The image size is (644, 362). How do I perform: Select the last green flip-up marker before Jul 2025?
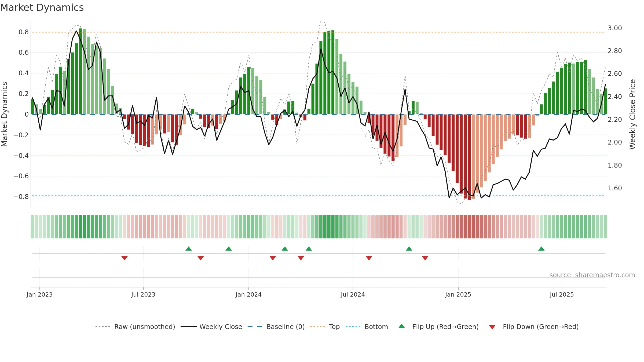541,249
